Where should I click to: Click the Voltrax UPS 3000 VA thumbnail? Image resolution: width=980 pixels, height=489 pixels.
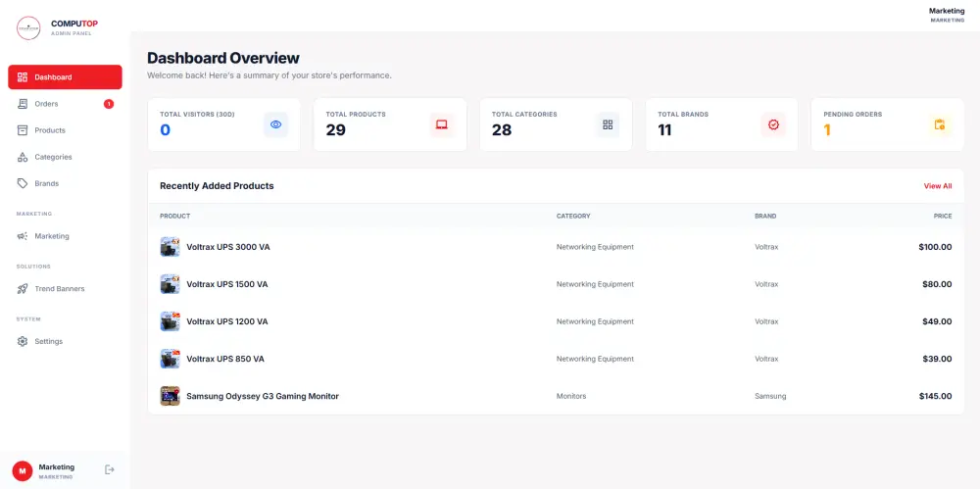(170, 247)
